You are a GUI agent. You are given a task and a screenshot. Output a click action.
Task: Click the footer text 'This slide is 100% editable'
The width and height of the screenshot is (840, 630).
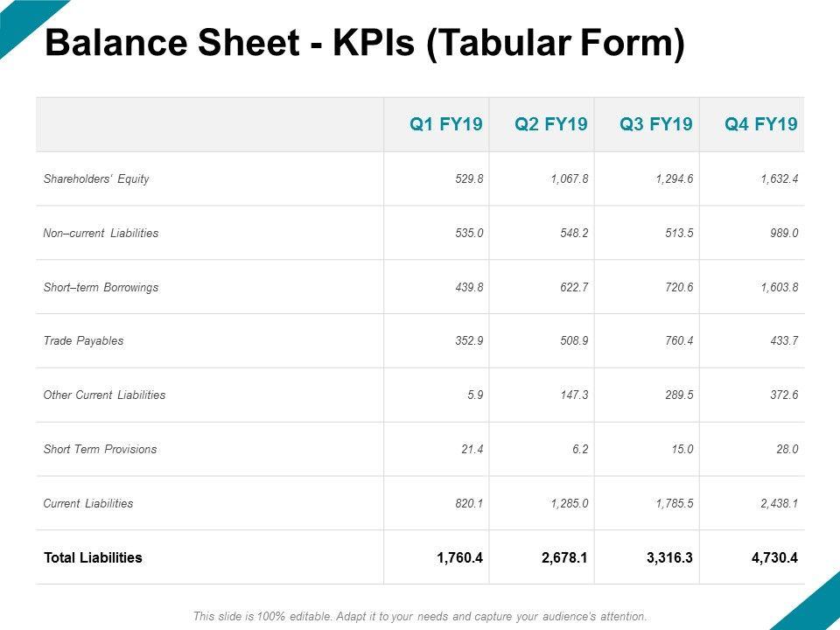pos(420,616)
